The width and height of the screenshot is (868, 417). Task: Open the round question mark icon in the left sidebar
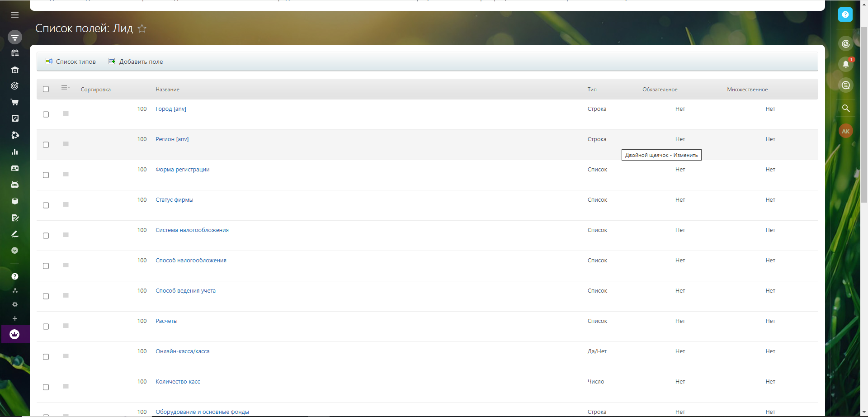(x=15, y=276)
